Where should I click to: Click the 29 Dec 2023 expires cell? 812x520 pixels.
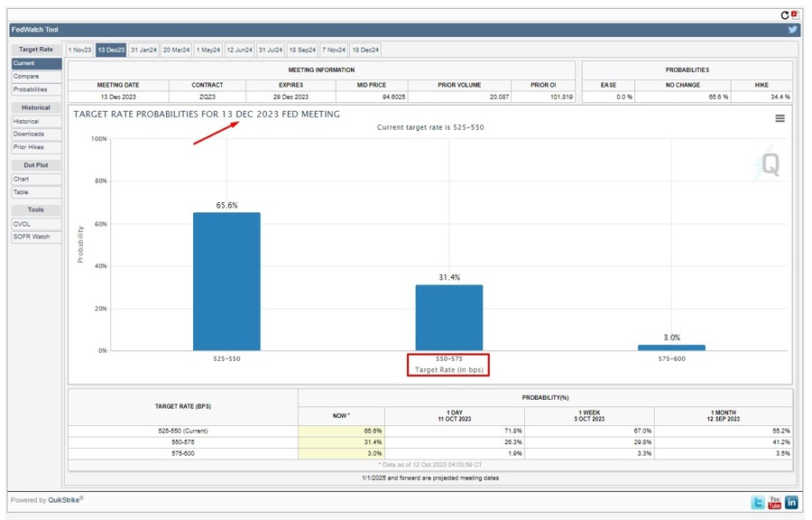[x=291, y=97]
